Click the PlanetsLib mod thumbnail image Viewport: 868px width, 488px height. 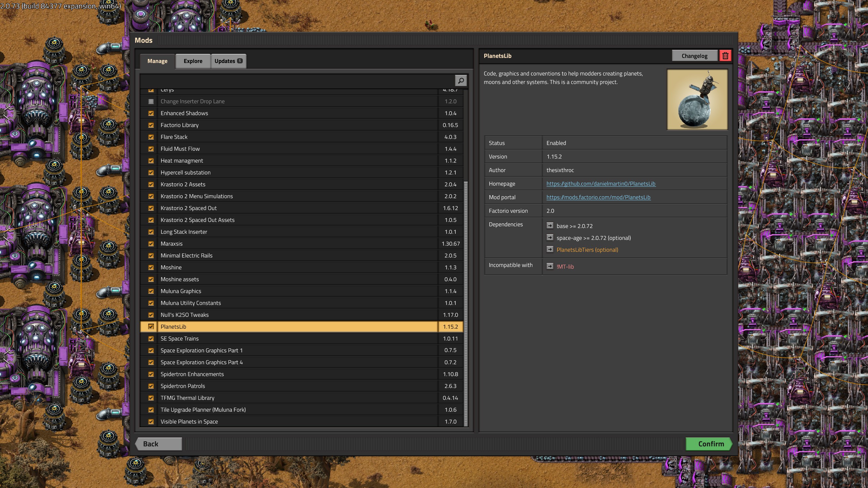click(x=697, y=99)
